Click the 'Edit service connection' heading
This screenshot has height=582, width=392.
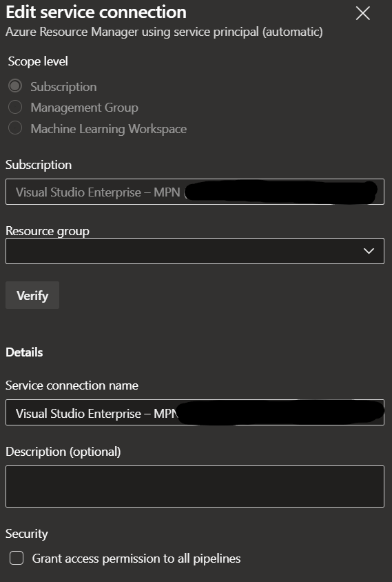[96, 12]
